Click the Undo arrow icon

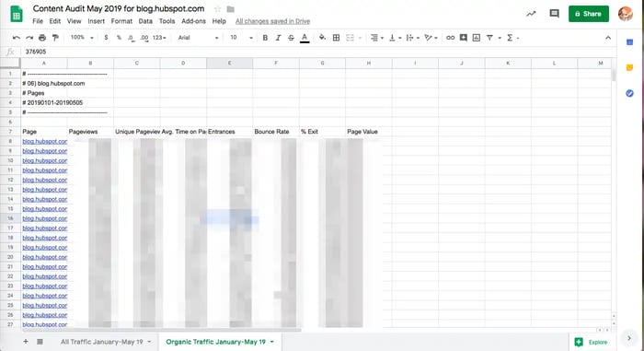point(17,38)
